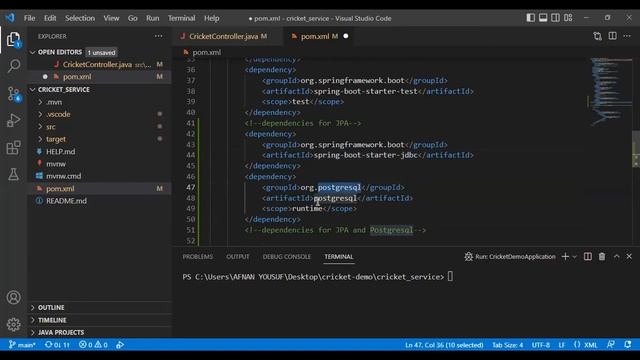Open editor more actions ellipsis
This screenshot has width=640, height=360.
click(627, 36)
